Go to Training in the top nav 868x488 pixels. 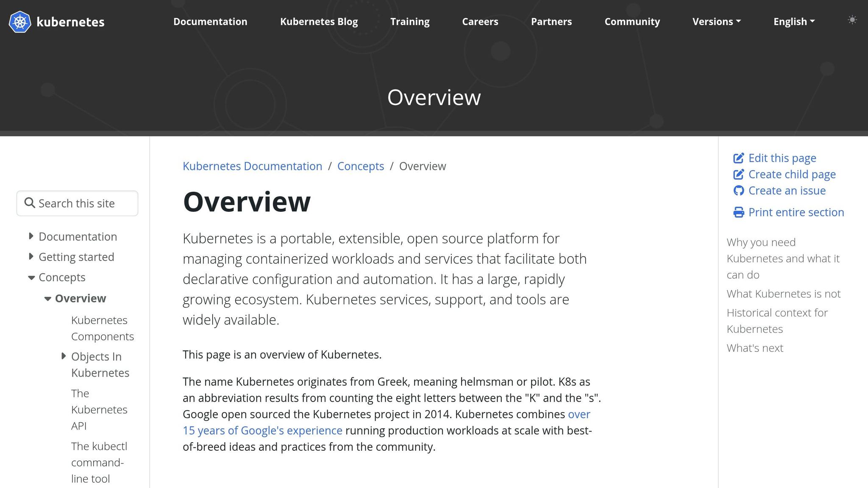tap(410, 22)
